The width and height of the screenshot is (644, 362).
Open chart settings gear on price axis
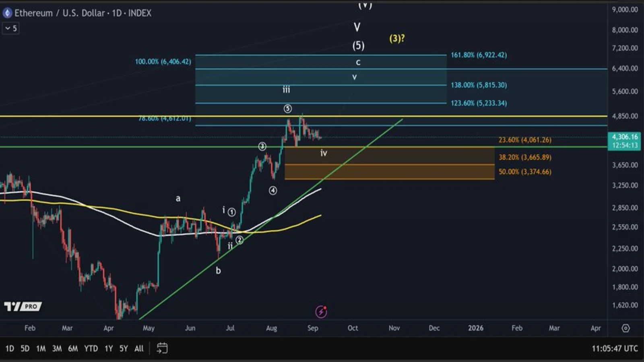point(625,328)
